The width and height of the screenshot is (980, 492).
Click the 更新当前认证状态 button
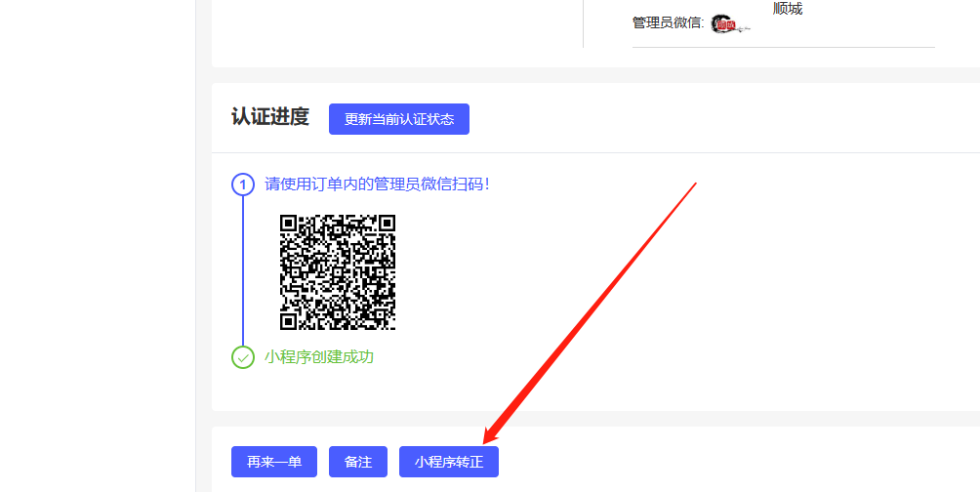pyautogui.click(x=399, y=119)
